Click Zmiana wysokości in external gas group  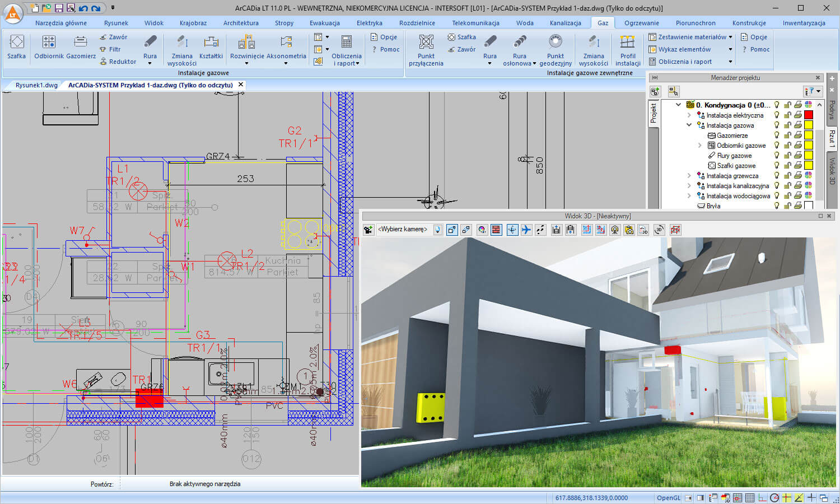point(594,50)
